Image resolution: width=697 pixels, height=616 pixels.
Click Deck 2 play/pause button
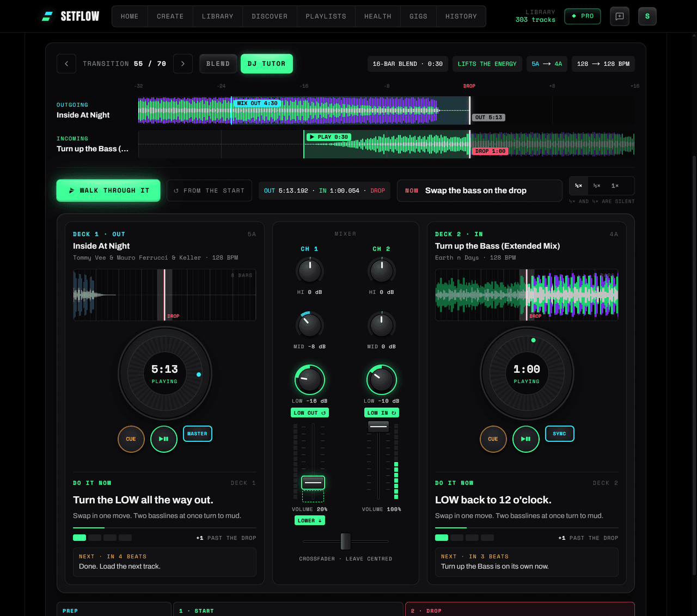pyautogui.click(x=526, y=439)
